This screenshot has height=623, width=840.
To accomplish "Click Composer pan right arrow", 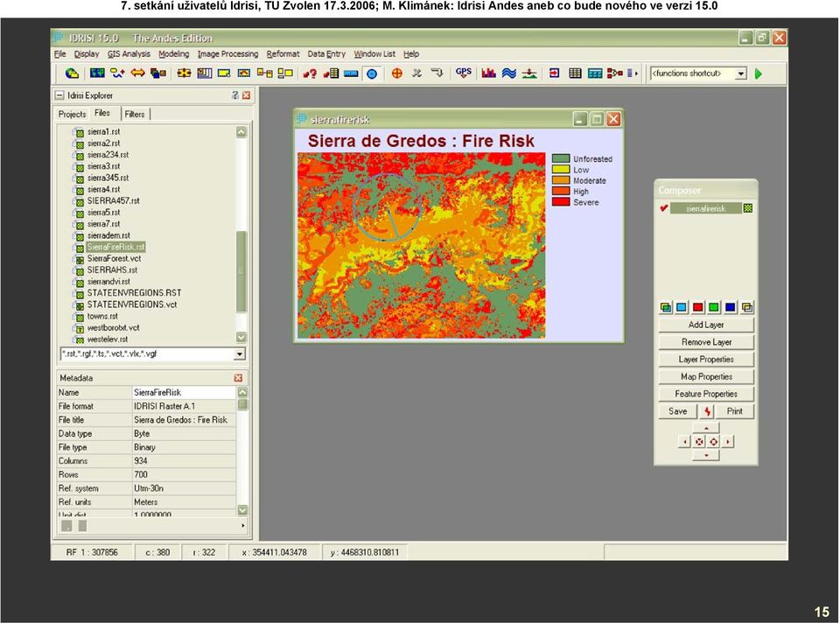I will [727, 442].
